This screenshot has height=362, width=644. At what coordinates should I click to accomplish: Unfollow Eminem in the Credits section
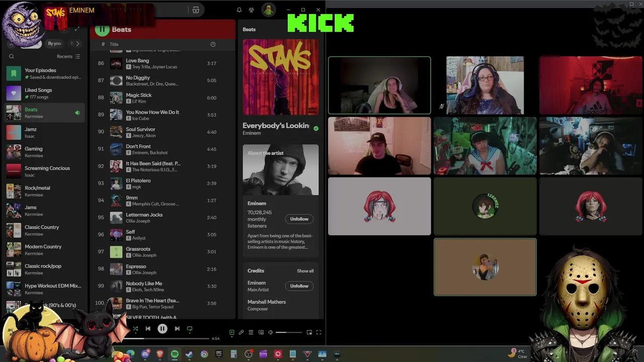[x=299, y=286]
